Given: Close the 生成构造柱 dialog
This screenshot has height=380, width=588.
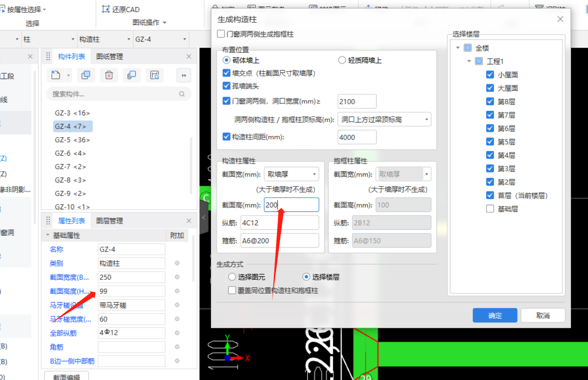Looking at the screenshot, I should pos(560,19).
